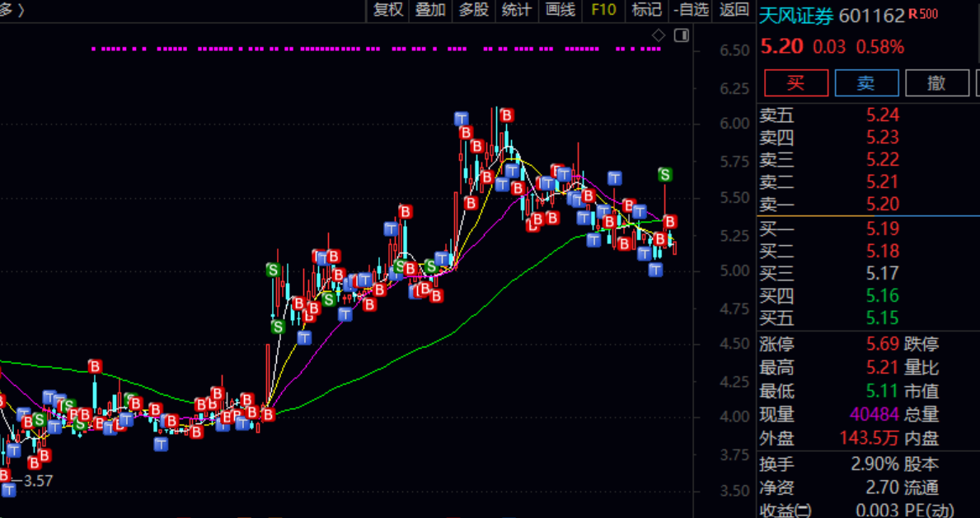Click the 6.25 price axis label
The image size is (980, 518).
pos(735,89)
